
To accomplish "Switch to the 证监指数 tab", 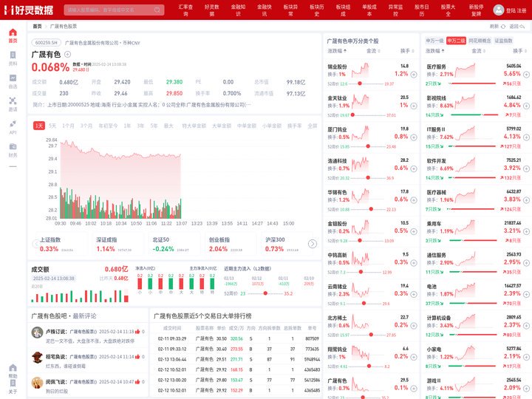I will 503,41.
